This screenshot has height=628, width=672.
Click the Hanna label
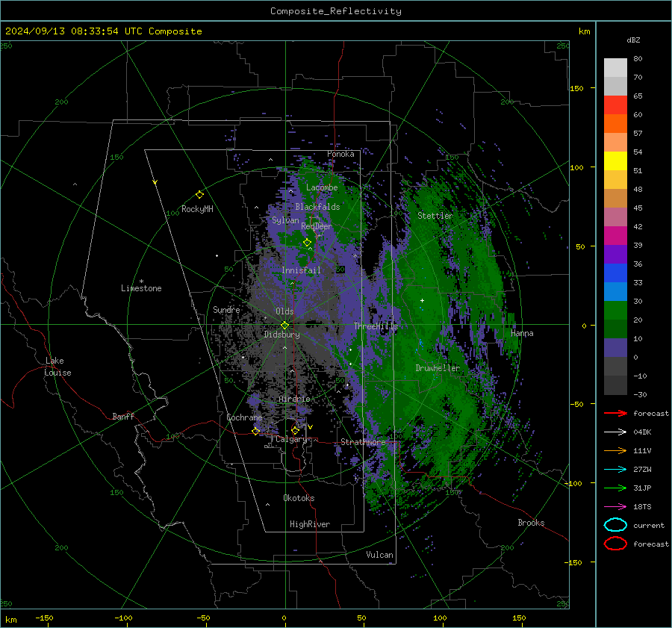(522, 333)
